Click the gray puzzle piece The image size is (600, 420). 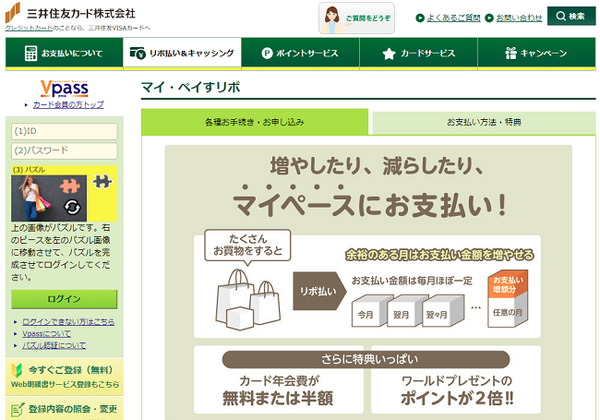[x=102, y=181]
